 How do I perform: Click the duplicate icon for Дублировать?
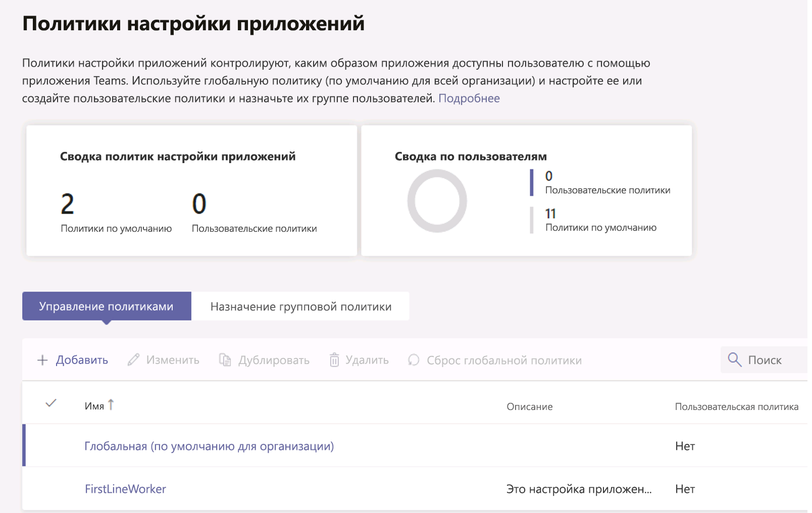(x=225, y=360)
